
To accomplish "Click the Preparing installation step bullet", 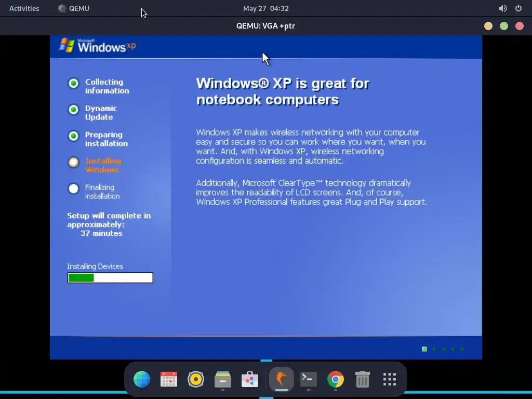I will click(x=73, y=136).
